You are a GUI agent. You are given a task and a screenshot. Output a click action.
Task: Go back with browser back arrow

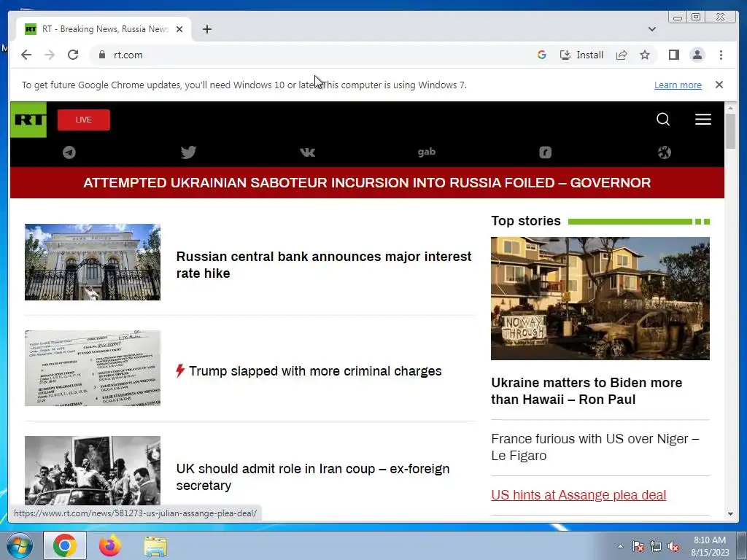26,55
